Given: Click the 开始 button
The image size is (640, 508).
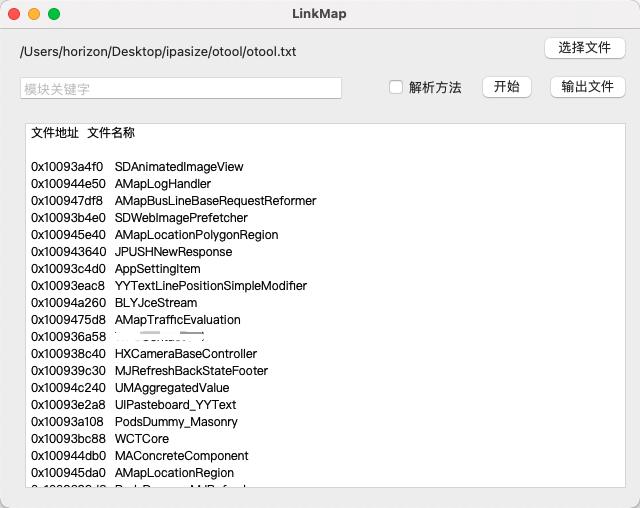Looking at the screenshot, I should (507, 87).
